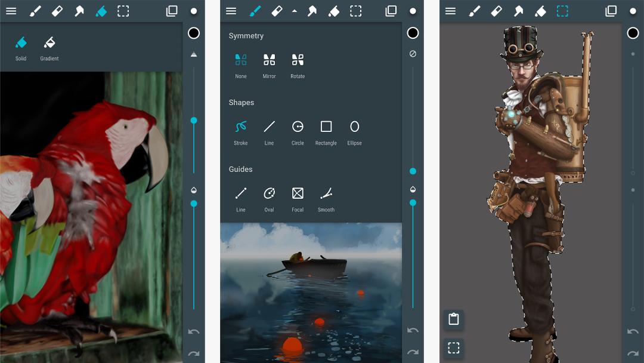The image size is (644, 363).
Task: Enable the Focal guide
Action: coord(298,199)
